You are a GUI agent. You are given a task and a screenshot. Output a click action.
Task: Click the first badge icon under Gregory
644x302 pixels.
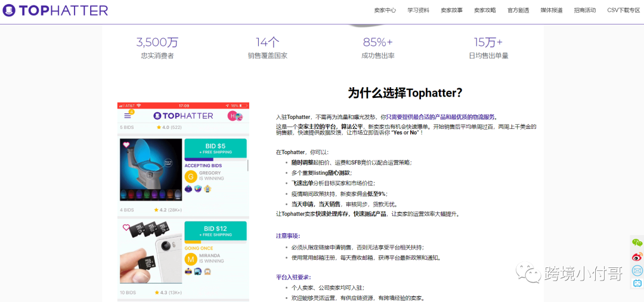tap(188, 189)
